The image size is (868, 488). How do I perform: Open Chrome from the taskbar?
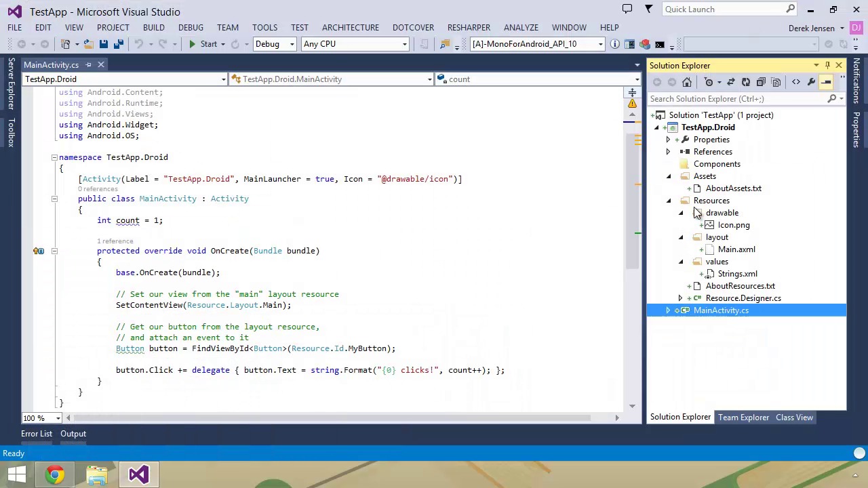pos(55,474)
